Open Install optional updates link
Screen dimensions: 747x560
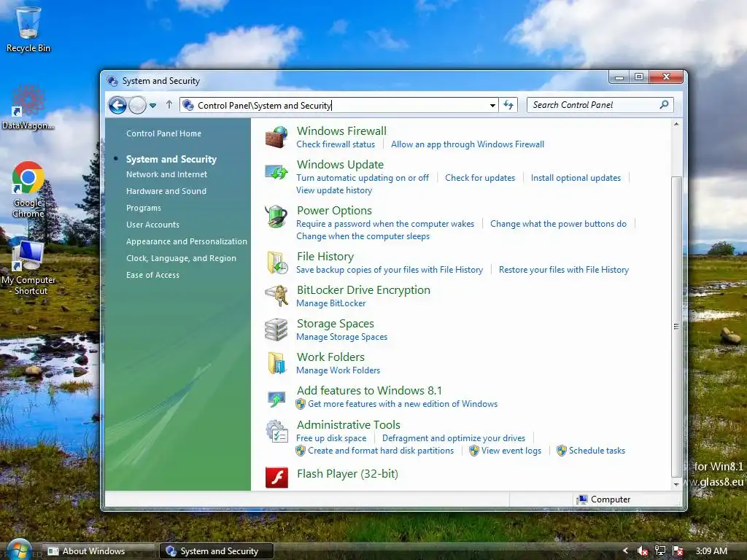point(576,178)
